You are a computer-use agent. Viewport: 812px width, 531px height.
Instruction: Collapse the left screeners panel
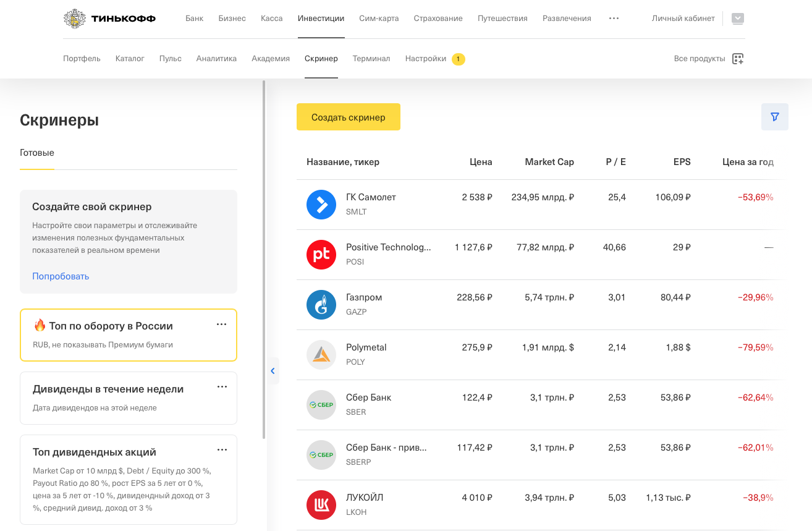click(x=273, y=371)
